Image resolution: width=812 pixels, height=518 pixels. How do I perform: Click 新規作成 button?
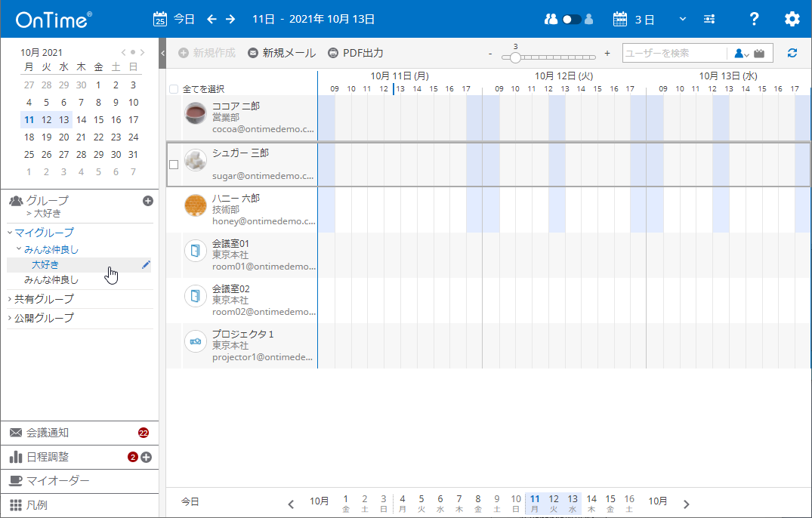tap(207, 53)
